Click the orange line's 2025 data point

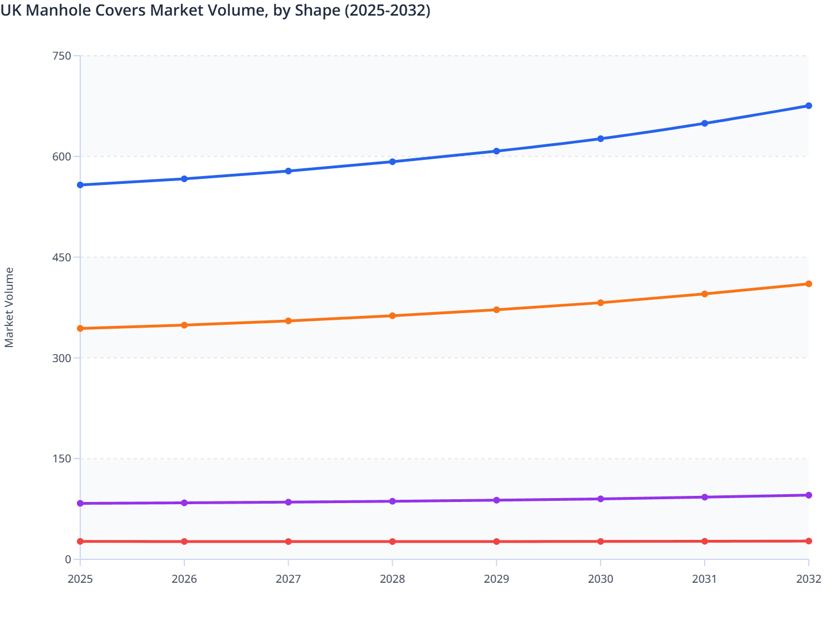click(80, 329)
